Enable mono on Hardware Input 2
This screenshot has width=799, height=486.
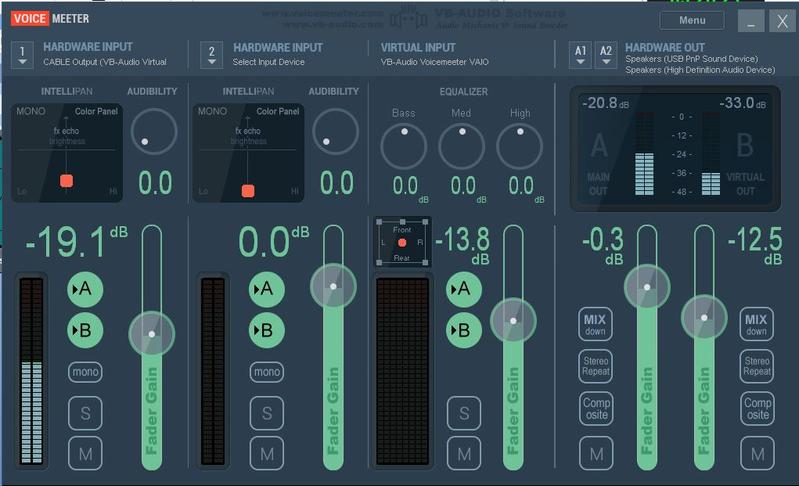click(267, 372)
